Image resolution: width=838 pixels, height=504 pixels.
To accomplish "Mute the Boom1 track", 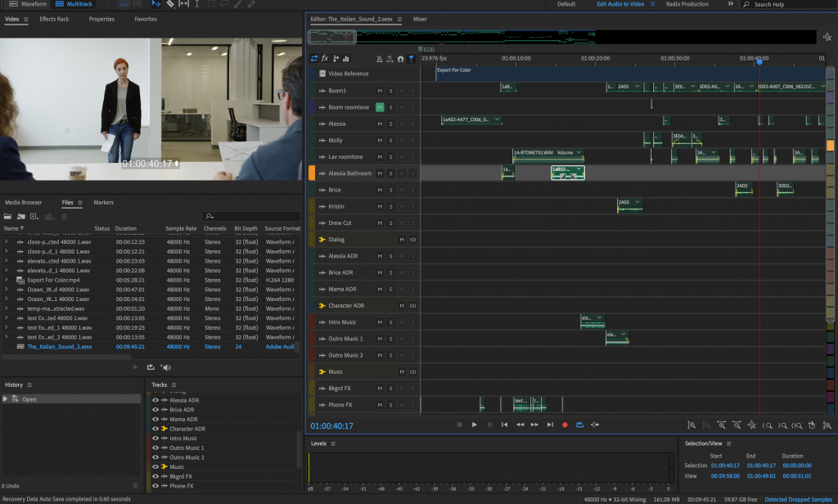I will pos(380,91).
